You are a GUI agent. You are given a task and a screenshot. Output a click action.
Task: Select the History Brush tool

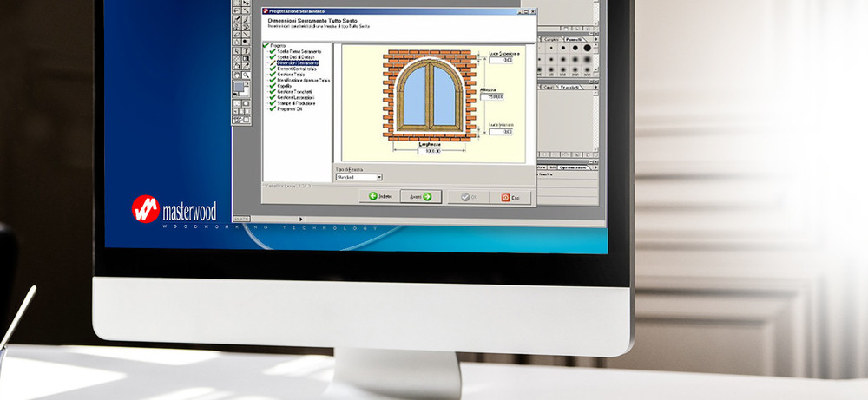(x=246, y=26)
